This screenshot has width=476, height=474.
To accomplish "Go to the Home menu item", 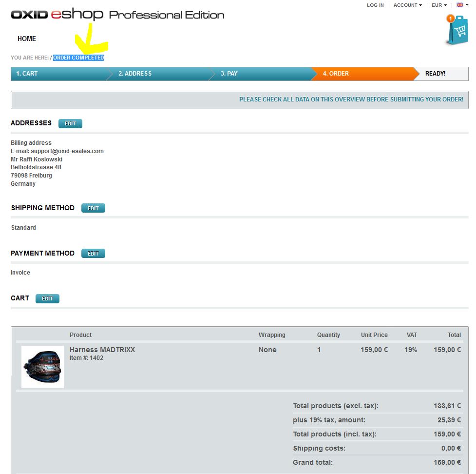I will (27, 39).
